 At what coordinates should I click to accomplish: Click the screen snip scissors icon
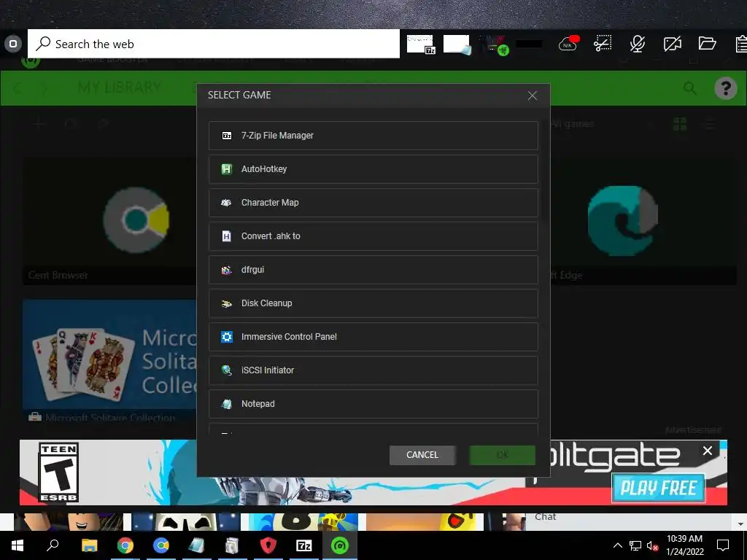click(x=603, y=43)
